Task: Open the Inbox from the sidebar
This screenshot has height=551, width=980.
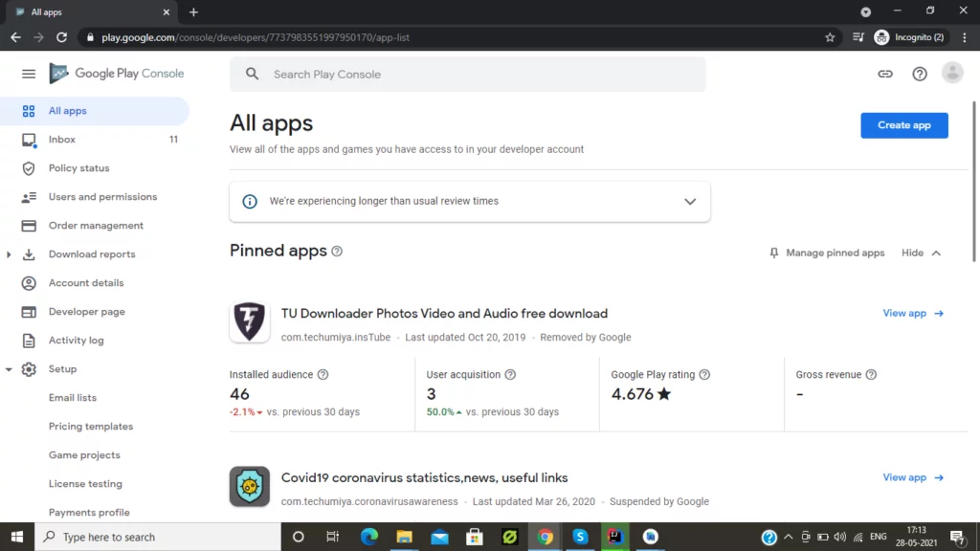Action: tap(61, 139)
